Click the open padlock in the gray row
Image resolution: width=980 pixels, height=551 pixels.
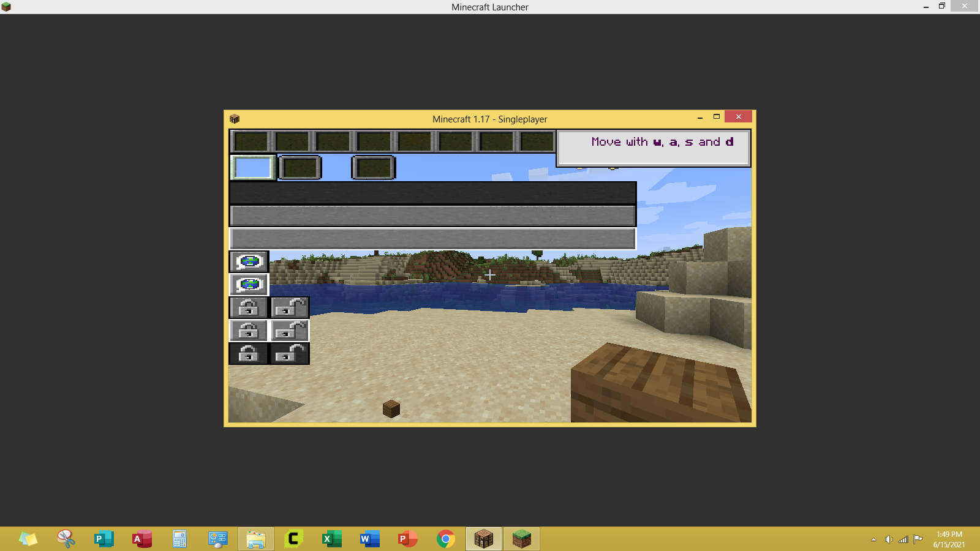tap(290, 307)
